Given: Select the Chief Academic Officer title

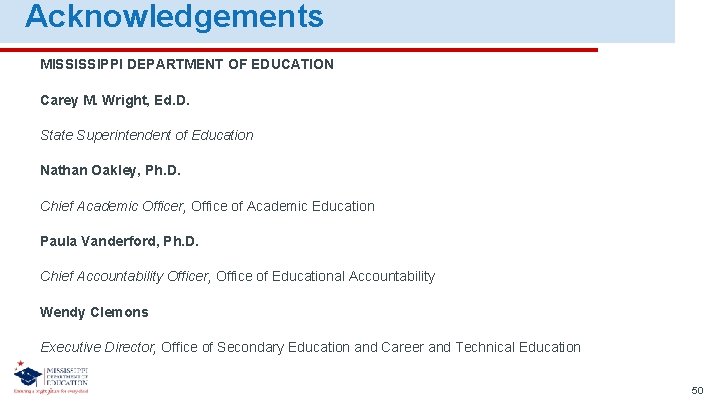Looking at the screenshot, I should (x=113, y=206).
